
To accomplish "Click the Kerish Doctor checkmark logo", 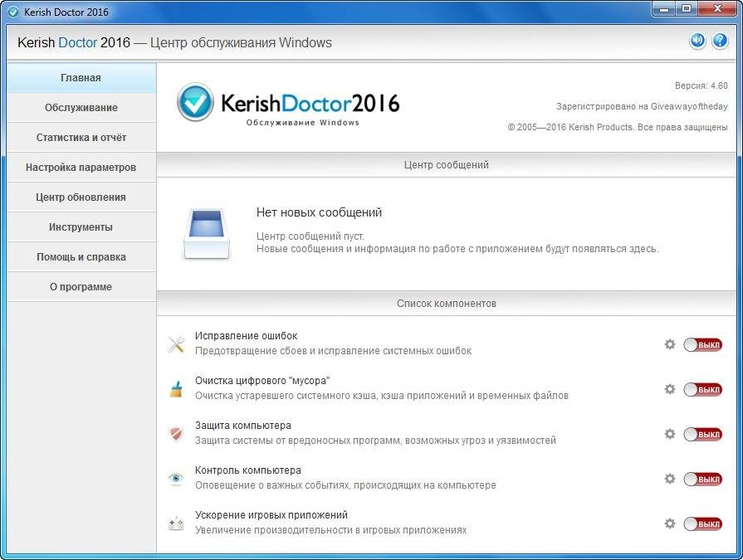I will [x=195, y=102].
